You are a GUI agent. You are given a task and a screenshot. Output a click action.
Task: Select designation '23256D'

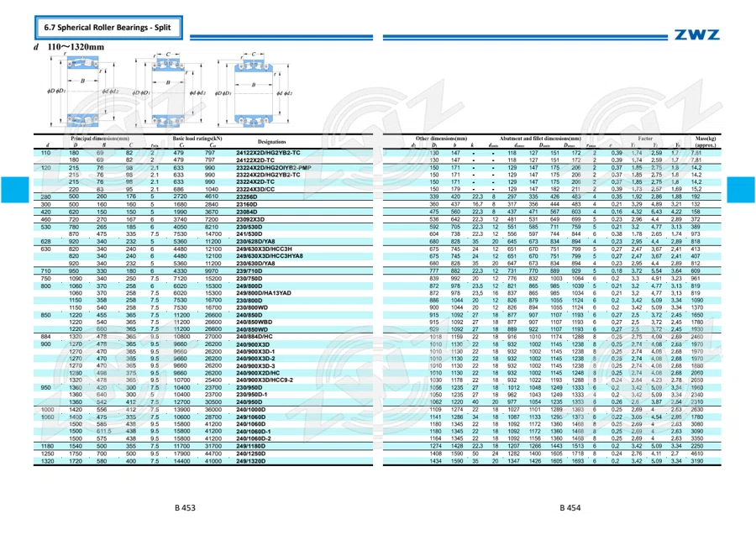246,197
